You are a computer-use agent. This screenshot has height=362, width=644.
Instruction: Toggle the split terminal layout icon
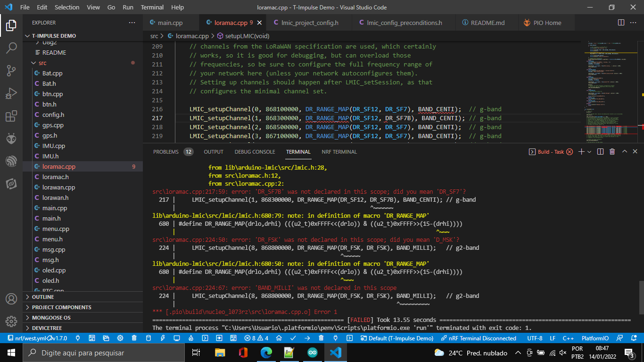coord(600,151)
